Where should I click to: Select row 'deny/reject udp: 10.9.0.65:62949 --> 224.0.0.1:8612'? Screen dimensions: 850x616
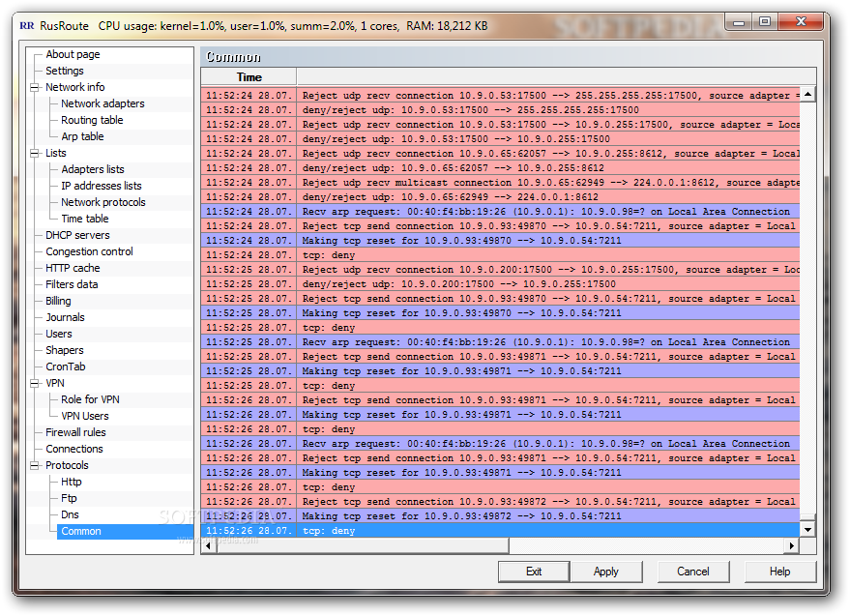point(500,197)
